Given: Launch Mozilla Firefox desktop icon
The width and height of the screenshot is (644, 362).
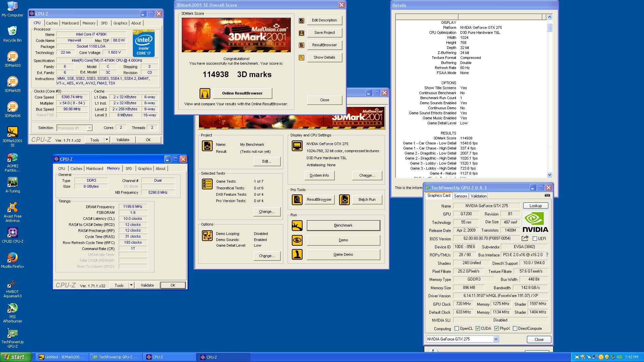Looking at the screenshot, I should (x=12, y=260).
